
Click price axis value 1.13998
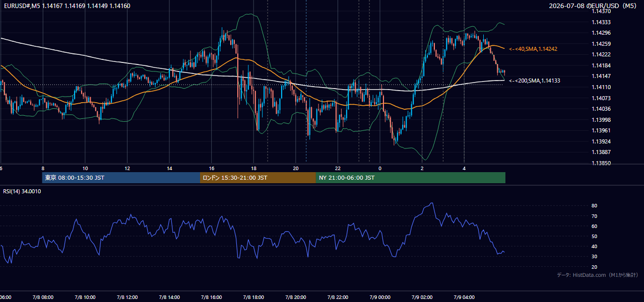601,120
